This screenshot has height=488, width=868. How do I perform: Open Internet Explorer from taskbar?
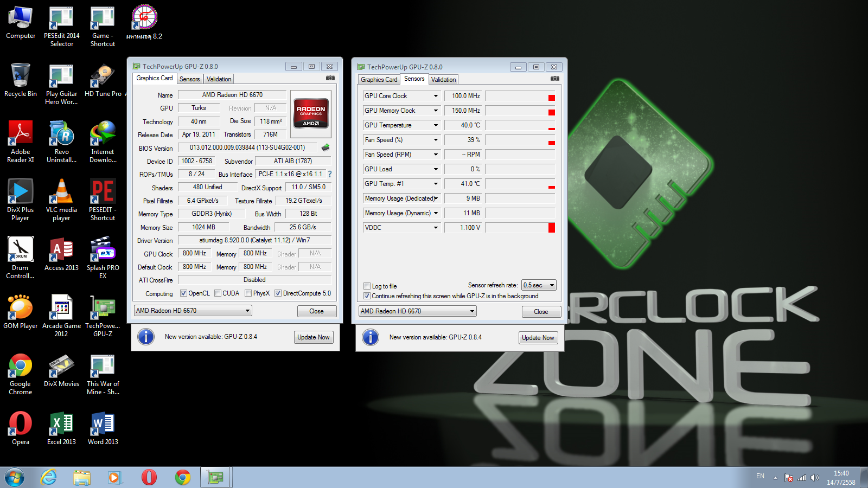tap(49, 477)
